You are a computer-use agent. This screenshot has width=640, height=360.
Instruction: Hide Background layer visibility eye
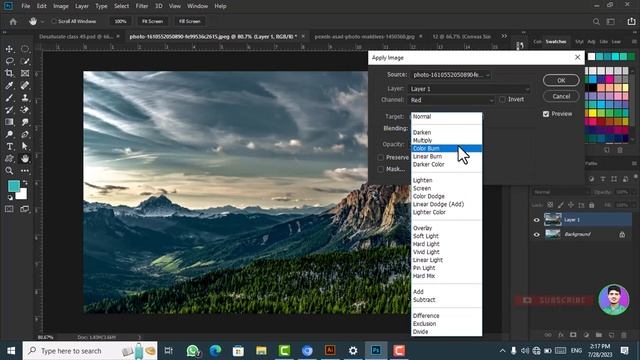[536, 235]
